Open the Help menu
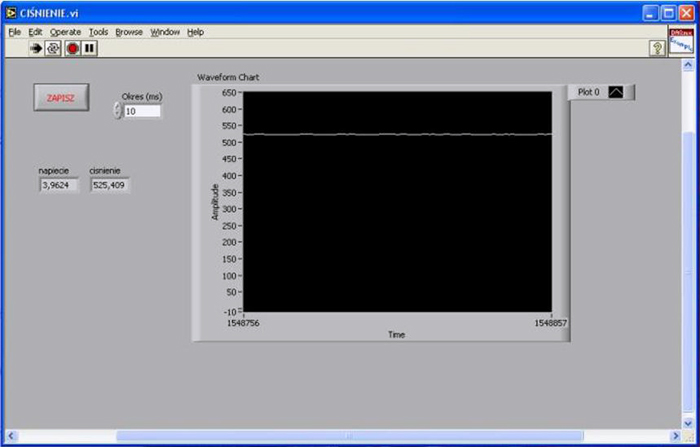Image resolution: width=700 pixels, height=447 pixels. pos(196,32)
